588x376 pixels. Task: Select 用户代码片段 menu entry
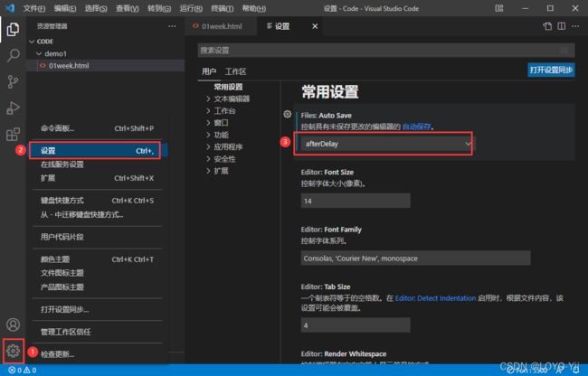(97, 237)
